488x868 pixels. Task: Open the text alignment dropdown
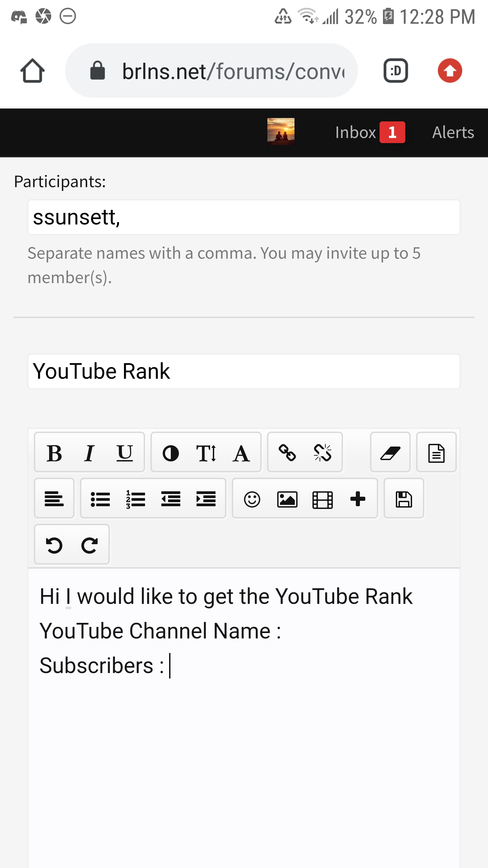point(54,499)
